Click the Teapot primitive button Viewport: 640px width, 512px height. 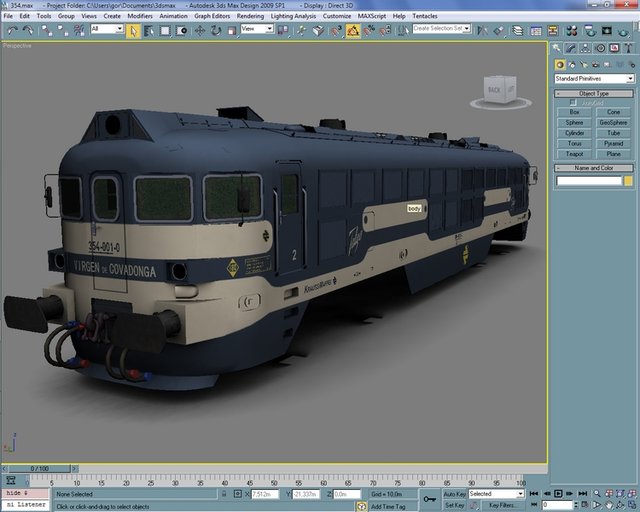[x=574, y=154]
